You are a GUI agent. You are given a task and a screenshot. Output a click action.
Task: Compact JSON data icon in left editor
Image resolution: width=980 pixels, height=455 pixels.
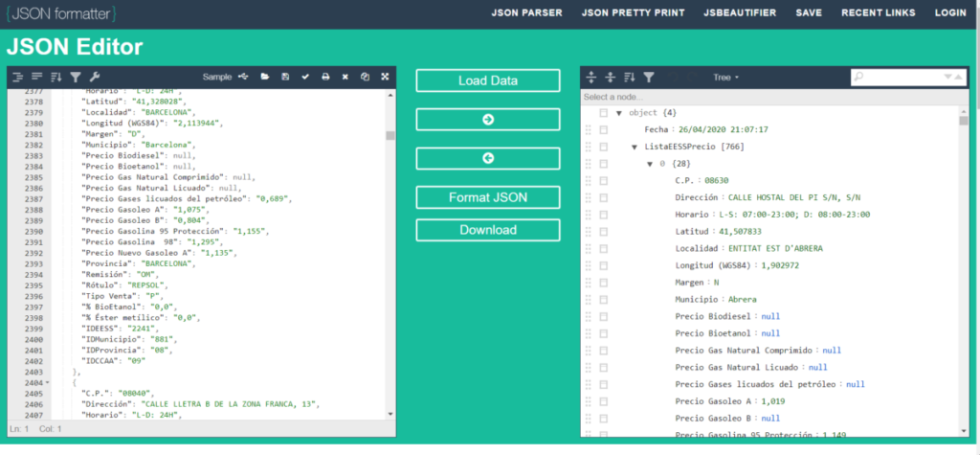[x=37, y=77]
